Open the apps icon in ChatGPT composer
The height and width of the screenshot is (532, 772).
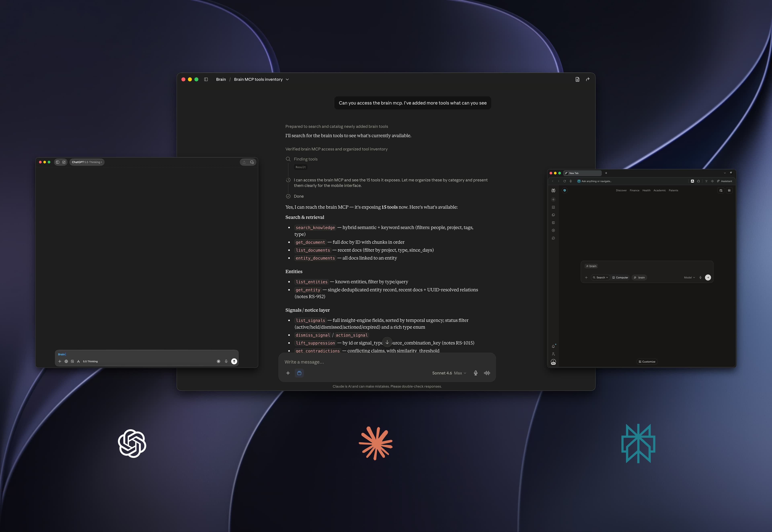78,361
